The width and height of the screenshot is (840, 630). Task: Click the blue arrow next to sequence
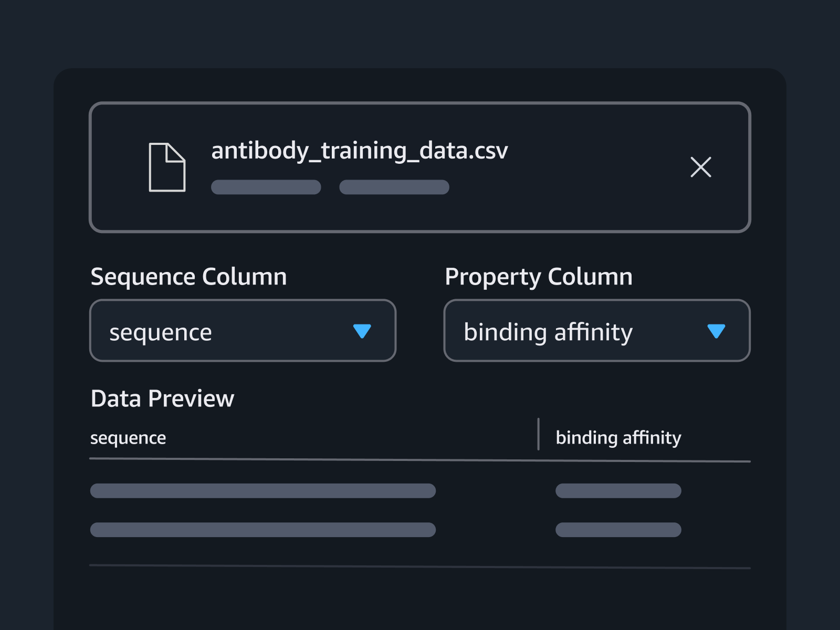pos(363,331)
